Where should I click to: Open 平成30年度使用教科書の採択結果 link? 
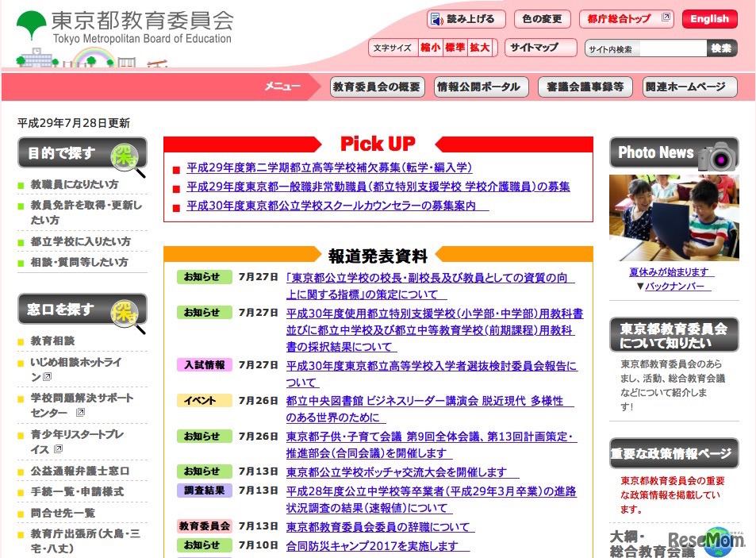tap(435, 330)
